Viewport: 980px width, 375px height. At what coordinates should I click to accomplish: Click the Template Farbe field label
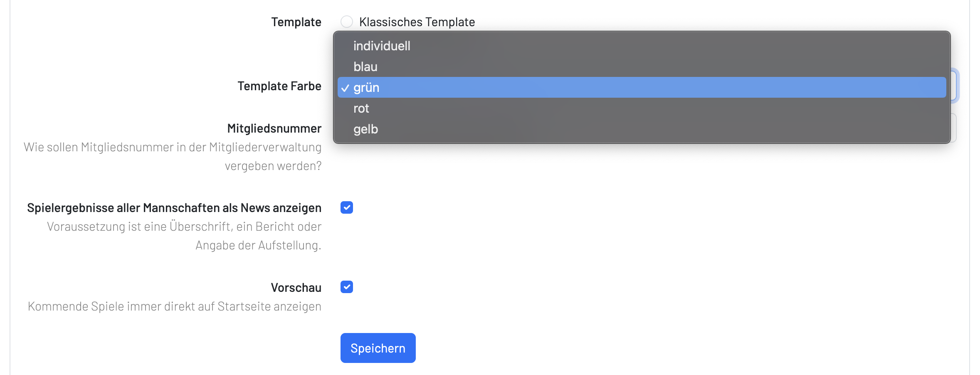(279, 86)
